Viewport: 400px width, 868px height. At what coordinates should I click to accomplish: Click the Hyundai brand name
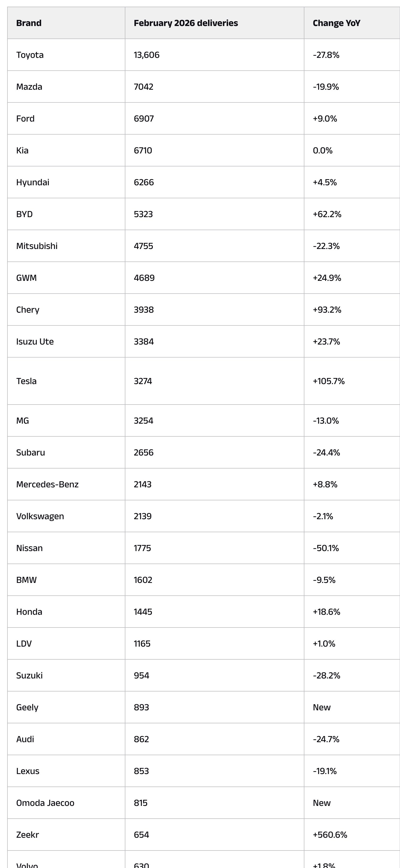pos(33,182)
